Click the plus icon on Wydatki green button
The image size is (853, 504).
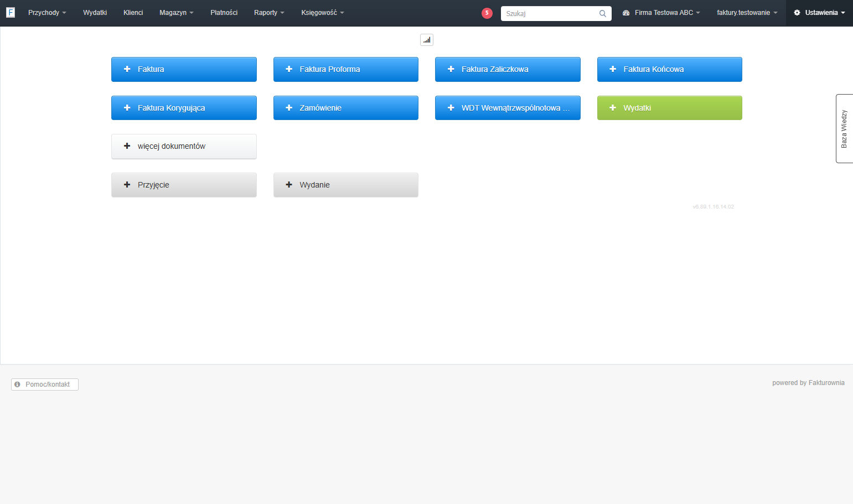(x=613, y=108)
